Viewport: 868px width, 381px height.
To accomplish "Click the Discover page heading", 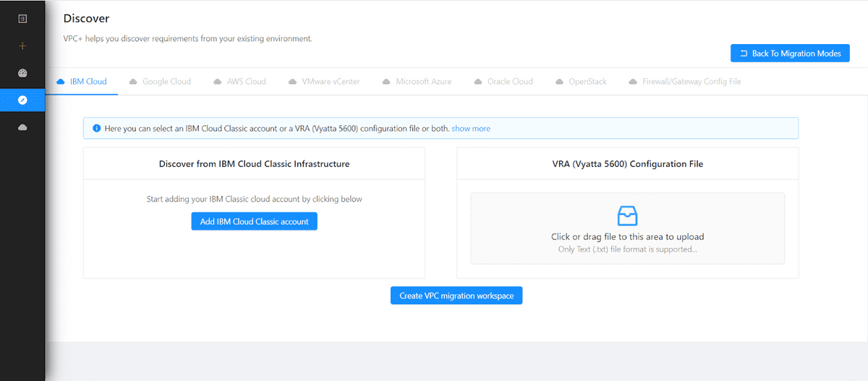I will point(86,18).
